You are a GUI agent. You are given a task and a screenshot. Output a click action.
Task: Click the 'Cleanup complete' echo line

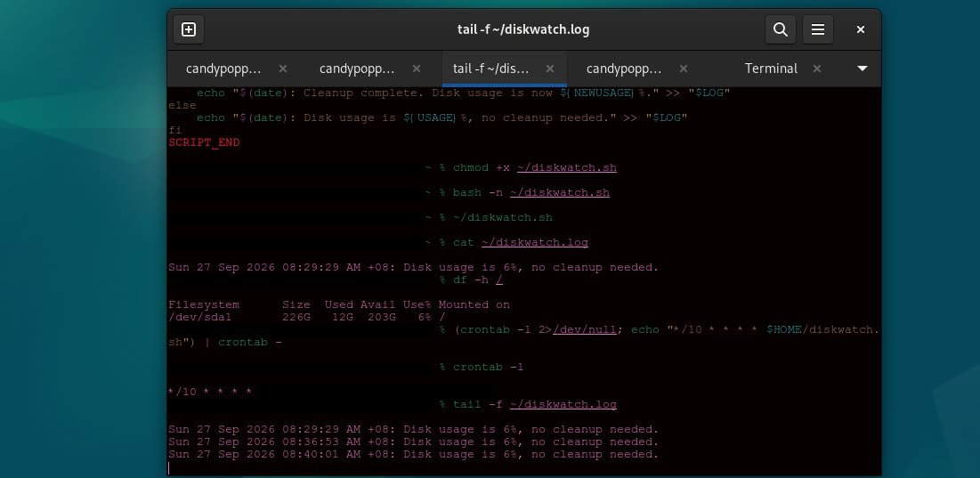(x=463, y=93)
